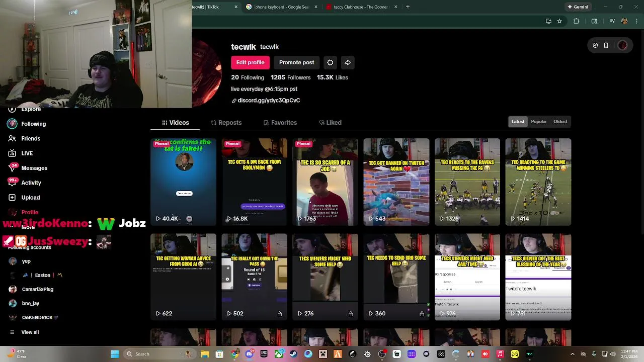This screenshot has width=644, height=362.
Task: Open the 1285 Followers list
Action: pyautogui.click(x=290, y=77)
